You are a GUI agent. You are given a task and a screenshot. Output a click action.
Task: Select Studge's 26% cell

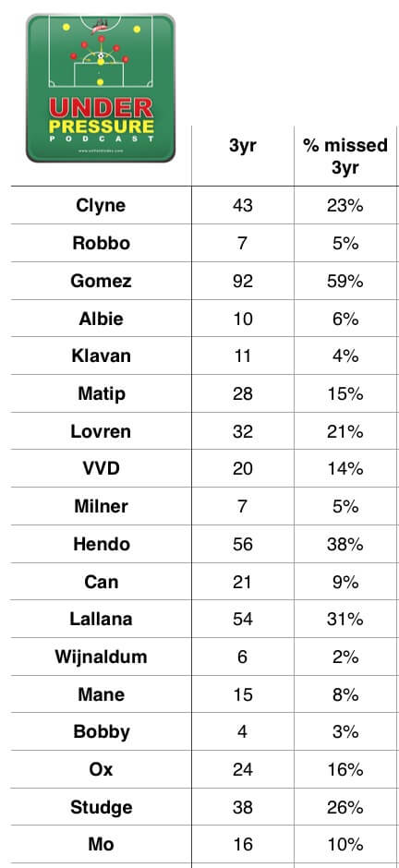(x=345, y=807)
